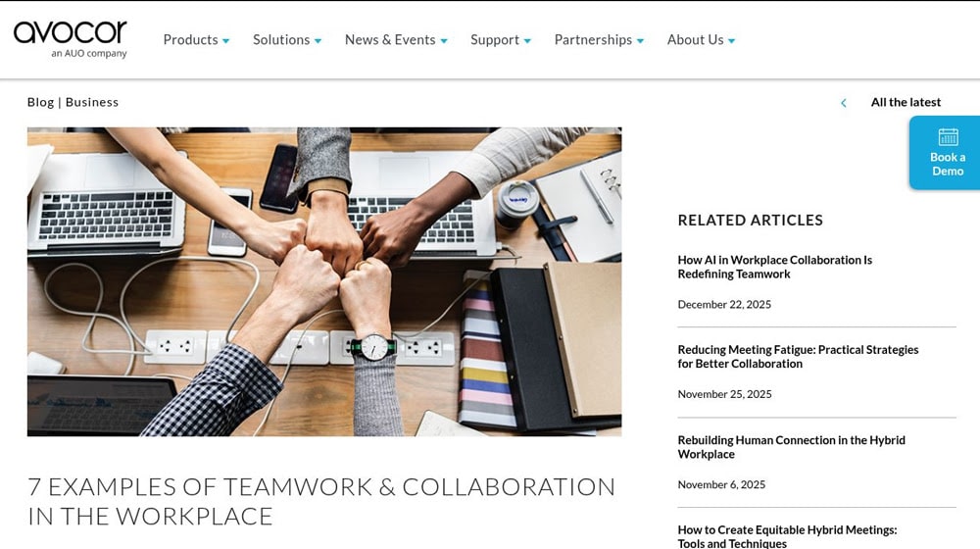Open Rebuilding Human Connection article
The width and height of the screenshot is (980, 549).
(x=791, y=447)
